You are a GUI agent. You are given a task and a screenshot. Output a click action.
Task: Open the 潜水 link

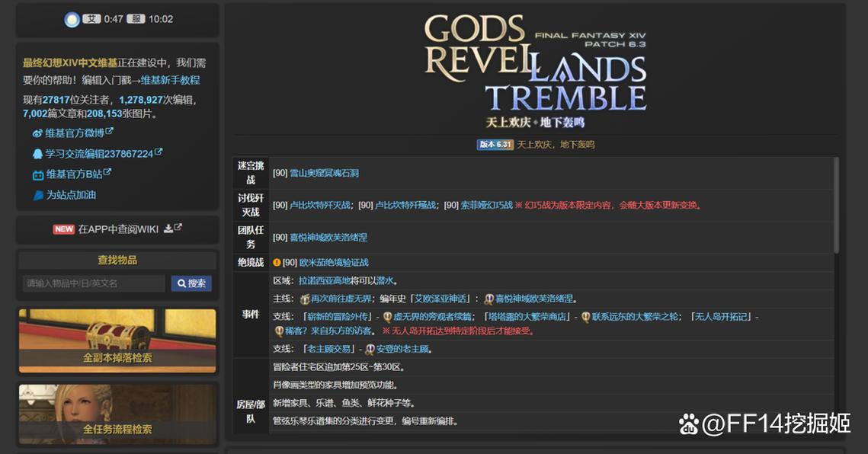point(385,281)
